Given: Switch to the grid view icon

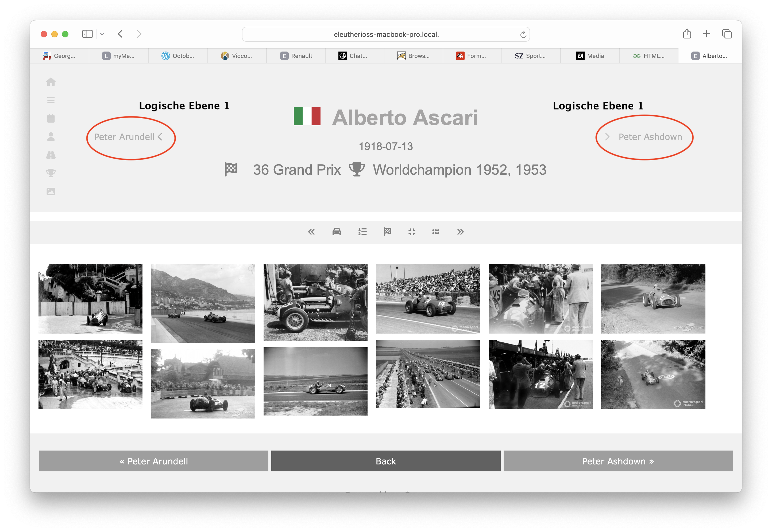Looking at the screenshot, I should tap(436, 232).
